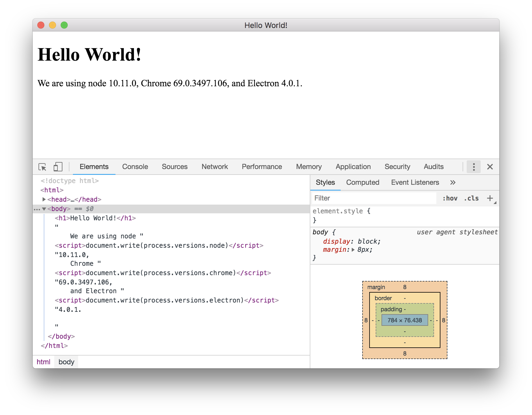Open the Memory tab
Screen dimensions: 532x415
(309, 167)
